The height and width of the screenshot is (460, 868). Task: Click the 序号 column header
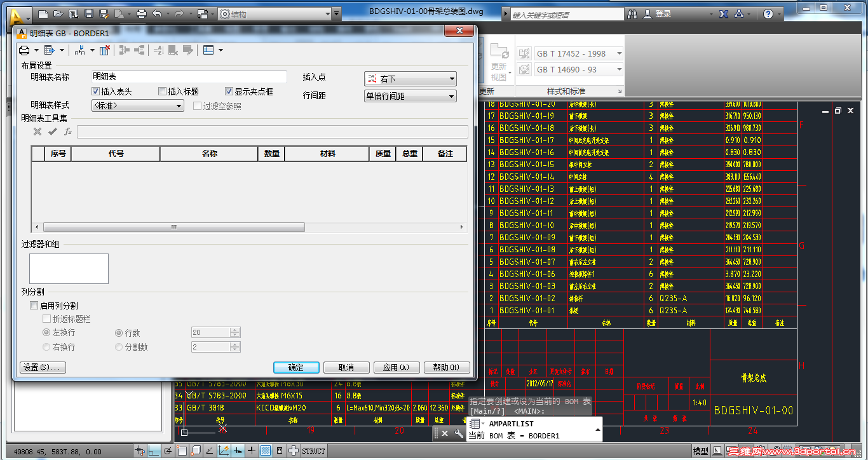tap(58, 154)
